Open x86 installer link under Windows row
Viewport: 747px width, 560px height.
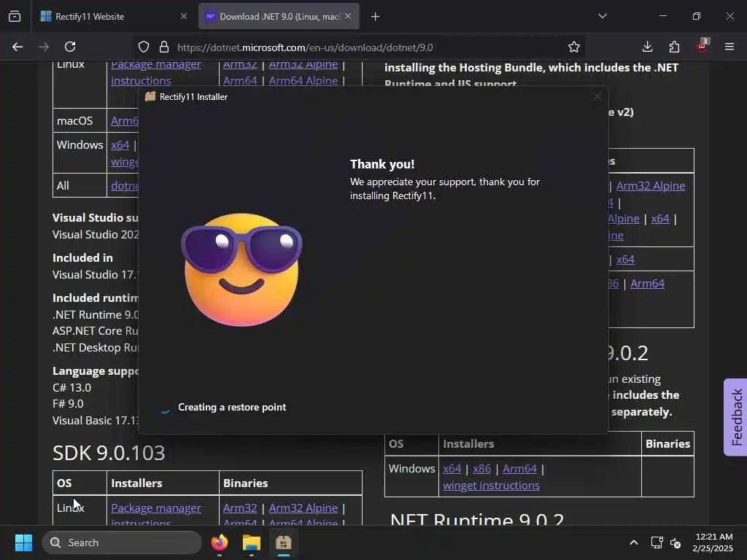tap(481, 469)
